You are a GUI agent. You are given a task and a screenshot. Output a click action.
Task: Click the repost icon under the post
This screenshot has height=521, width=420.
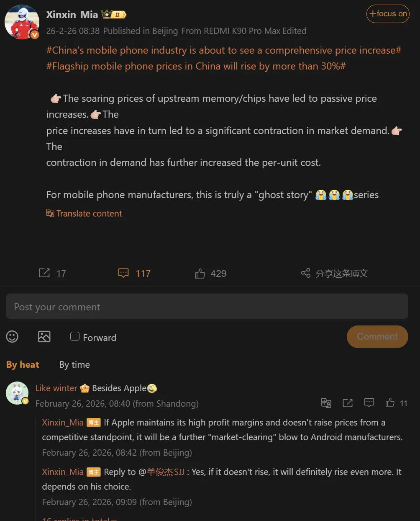44,273
